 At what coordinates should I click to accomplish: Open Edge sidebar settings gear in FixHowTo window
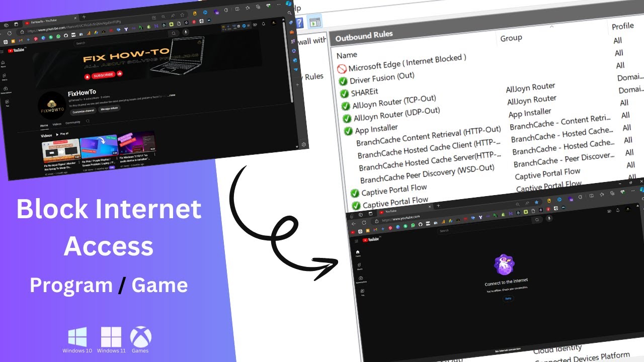304,144
